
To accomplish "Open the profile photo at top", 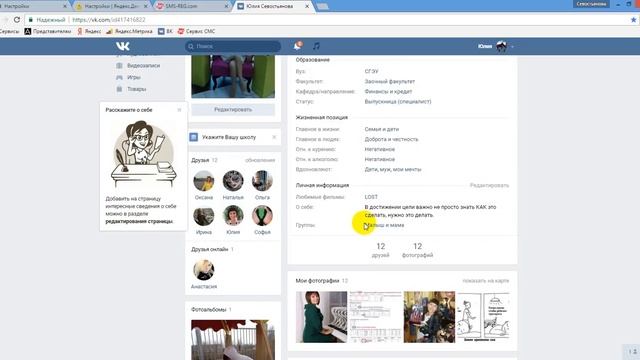I will tap(233, 77).
